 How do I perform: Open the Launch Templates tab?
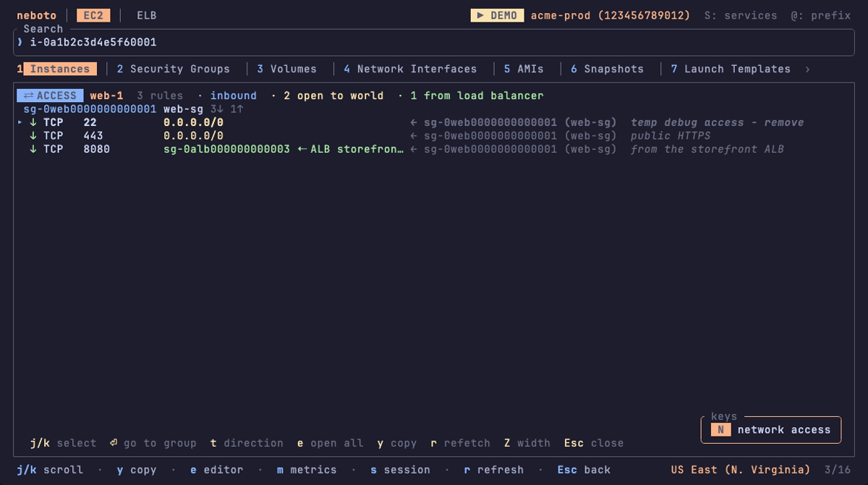(x=731, y=69)
